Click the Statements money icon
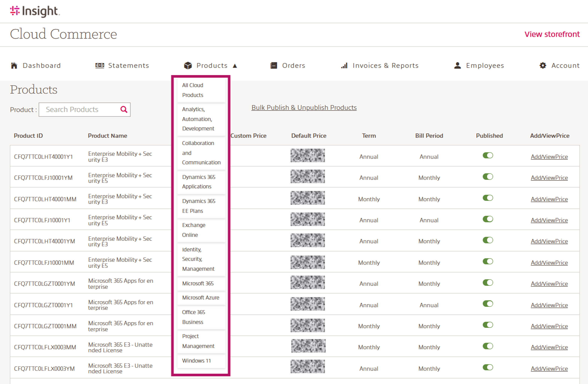 (x=99, y=65)
